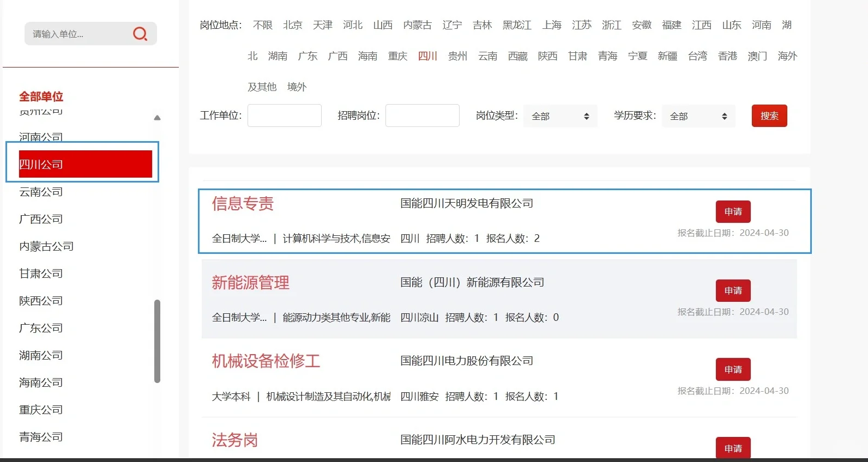Screen dimensions: 868x462
Task: Select 湖南公司 in the unit list
Action: [x=41, y=355]
